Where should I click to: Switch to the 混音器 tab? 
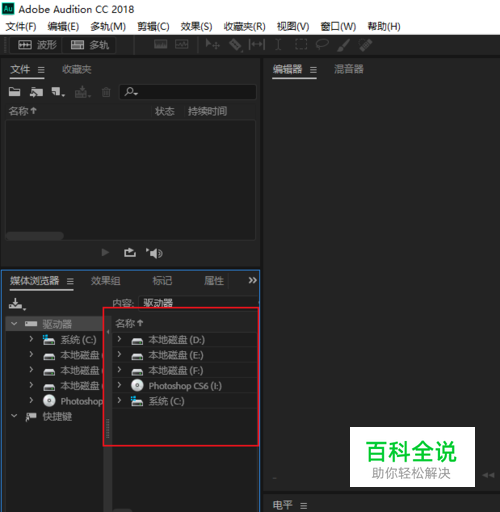coord(349,69)
